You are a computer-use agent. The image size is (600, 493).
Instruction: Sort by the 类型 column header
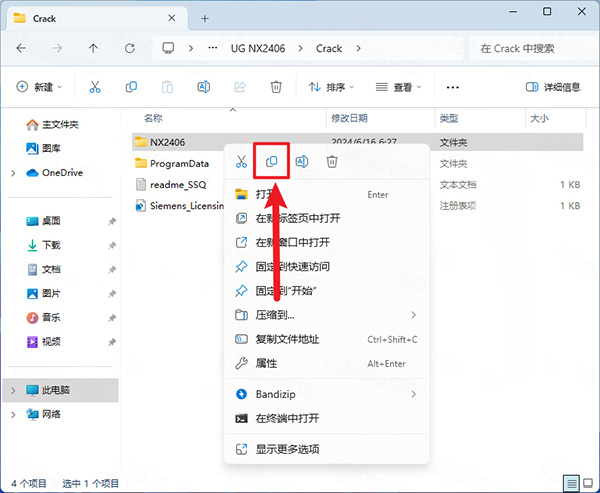coord(448,118)
